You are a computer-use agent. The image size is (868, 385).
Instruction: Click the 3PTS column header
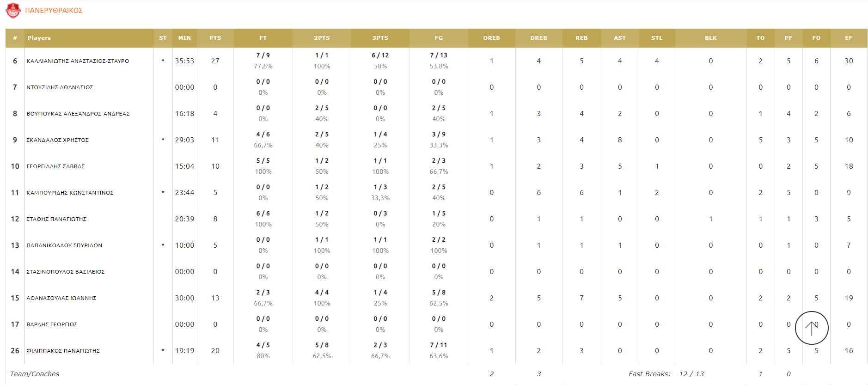click(x=380, y=38)
